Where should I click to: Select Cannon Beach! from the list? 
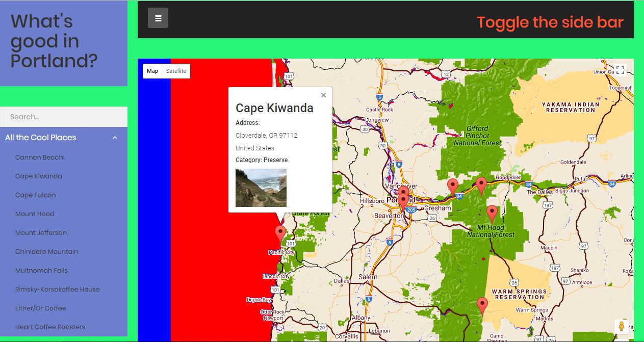point(40,157)
